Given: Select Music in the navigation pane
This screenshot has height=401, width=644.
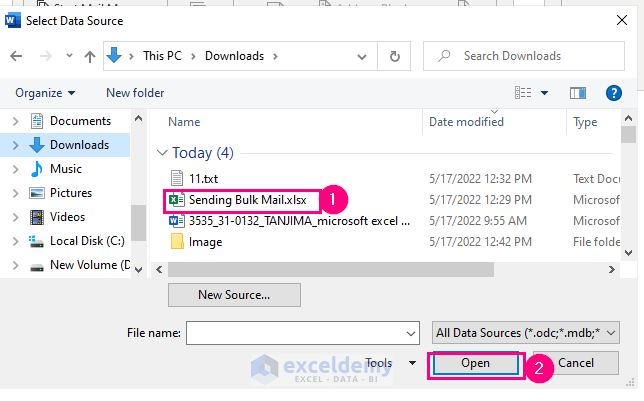Looking at the screenshot, I should pos(66,169).
